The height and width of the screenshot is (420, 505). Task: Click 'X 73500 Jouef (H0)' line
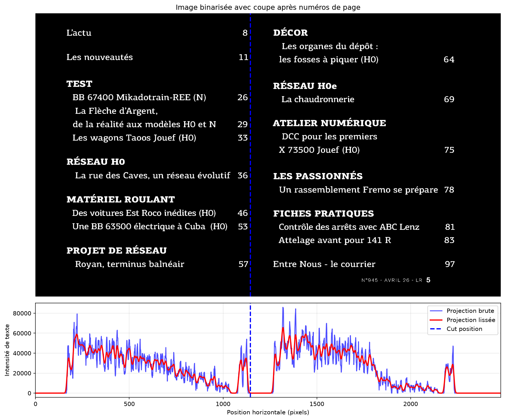(319, 150)
